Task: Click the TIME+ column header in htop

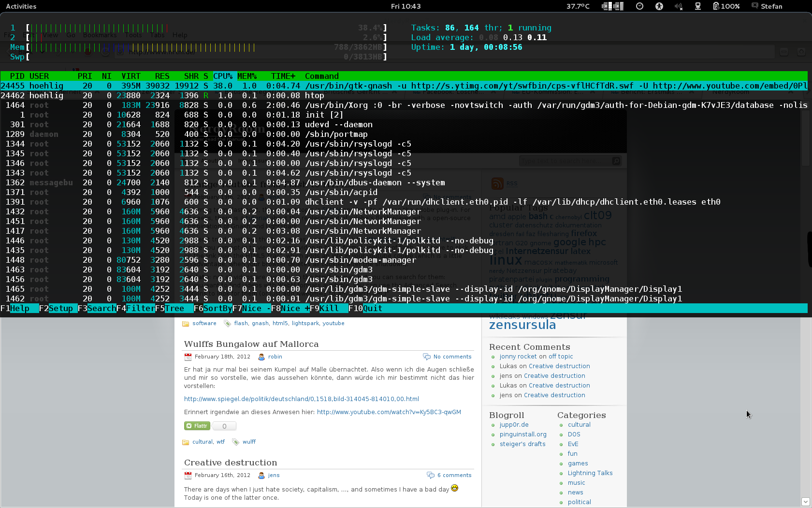Action: [x=283, y=76]
